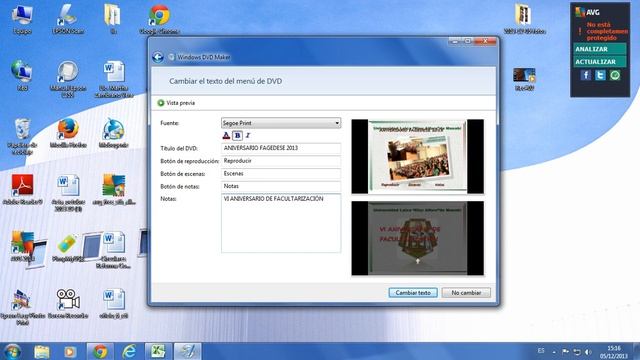Open the volume speaker tray icon
This screenshot has height=360, width=640.
588,352
